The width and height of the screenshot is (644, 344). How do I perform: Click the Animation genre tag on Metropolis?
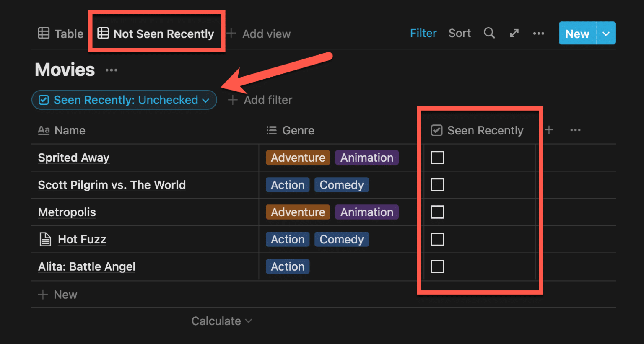(367, 212)
